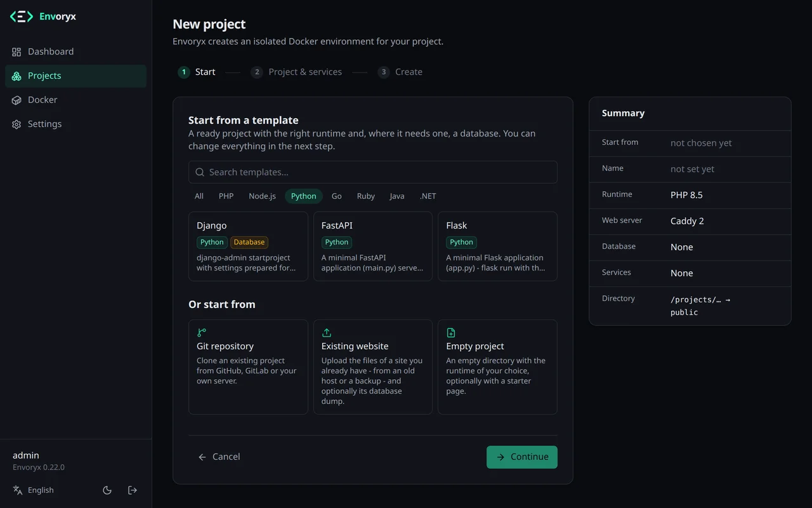This screenshot has height=508, width=812.
Task: Toggle dark mode with the moon icon
Action: [107, 490]
